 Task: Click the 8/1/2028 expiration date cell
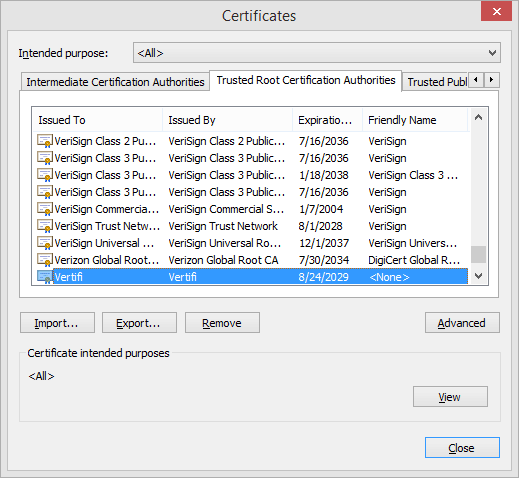point(320,226)
